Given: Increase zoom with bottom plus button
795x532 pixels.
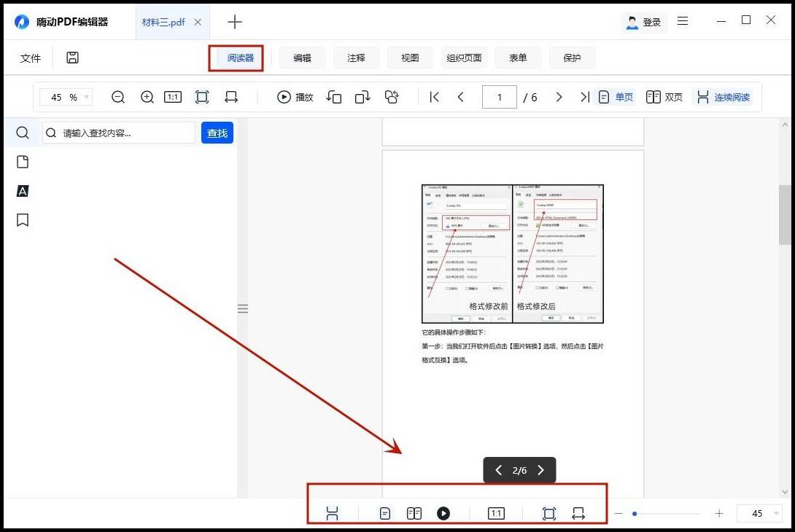Looking at the screenshot, I should tap(719, 514).
